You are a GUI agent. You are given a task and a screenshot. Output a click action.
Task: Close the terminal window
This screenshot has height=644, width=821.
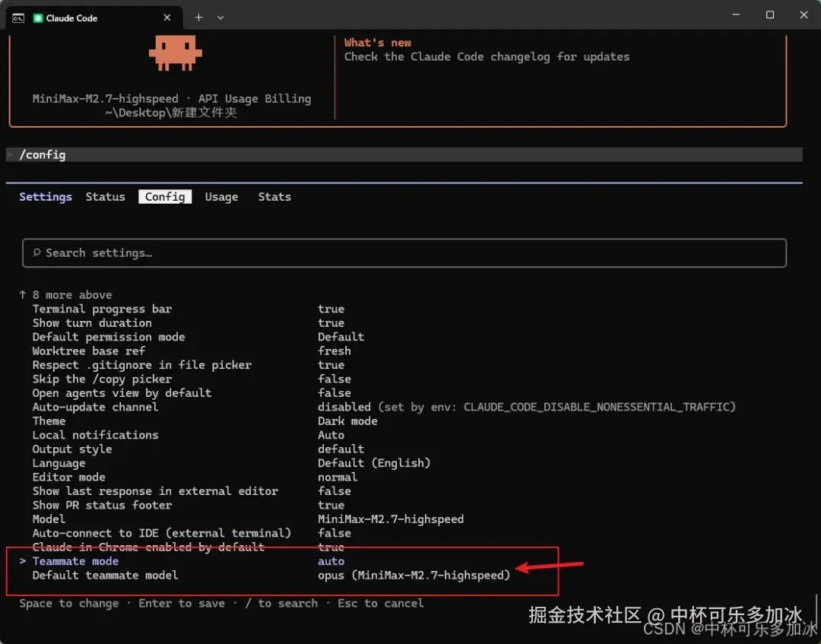coord(804,14)
